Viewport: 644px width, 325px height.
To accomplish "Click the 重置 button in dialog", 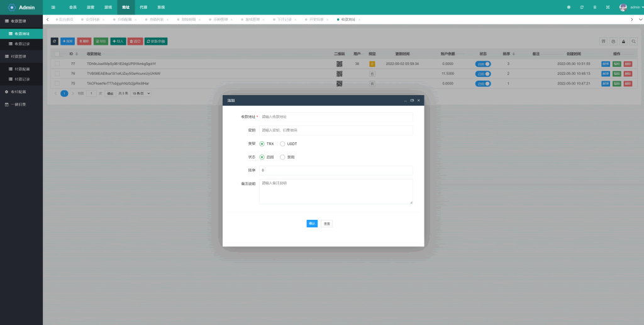I will pos(327,224).
